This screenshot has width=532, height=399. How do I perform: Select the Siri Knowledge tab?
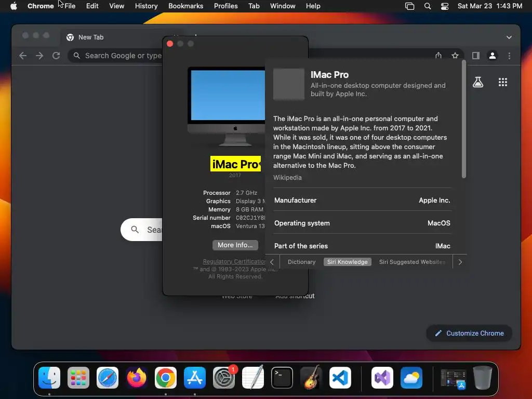(348, 262)
